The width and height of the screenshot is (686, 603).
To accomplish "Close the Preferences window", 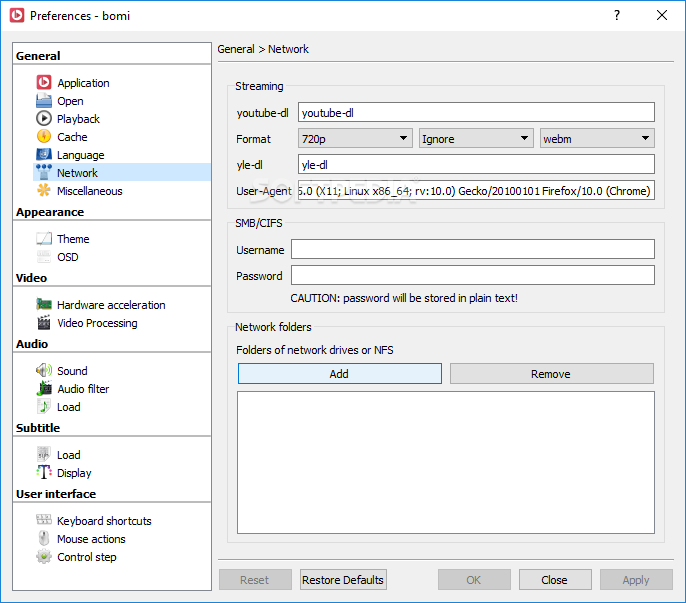I will (662, 15).
